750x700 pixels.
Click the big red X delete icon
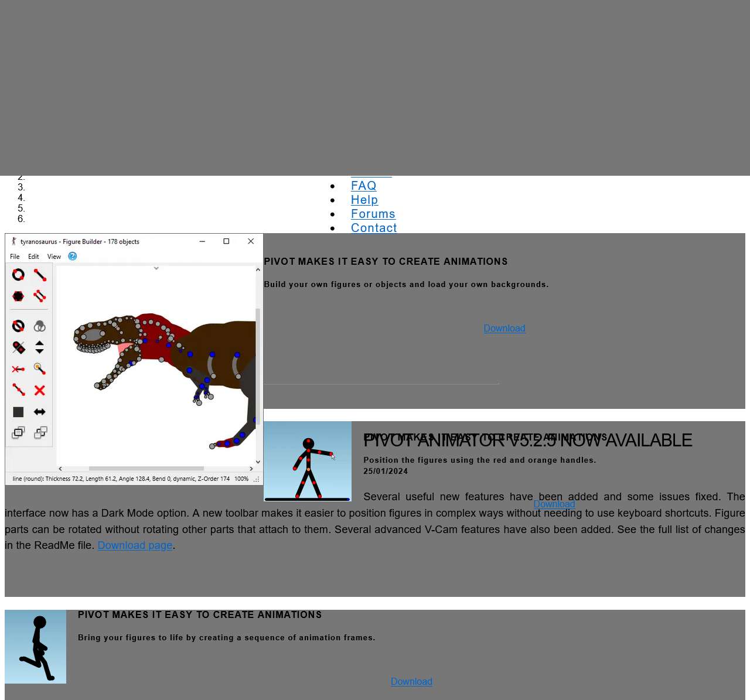(40, 390)
